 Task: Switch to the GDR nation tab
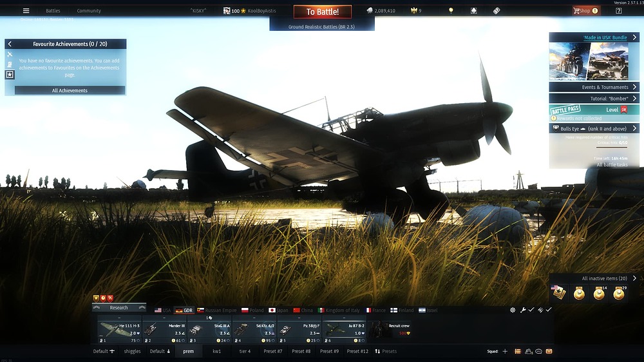pos(184,310)
